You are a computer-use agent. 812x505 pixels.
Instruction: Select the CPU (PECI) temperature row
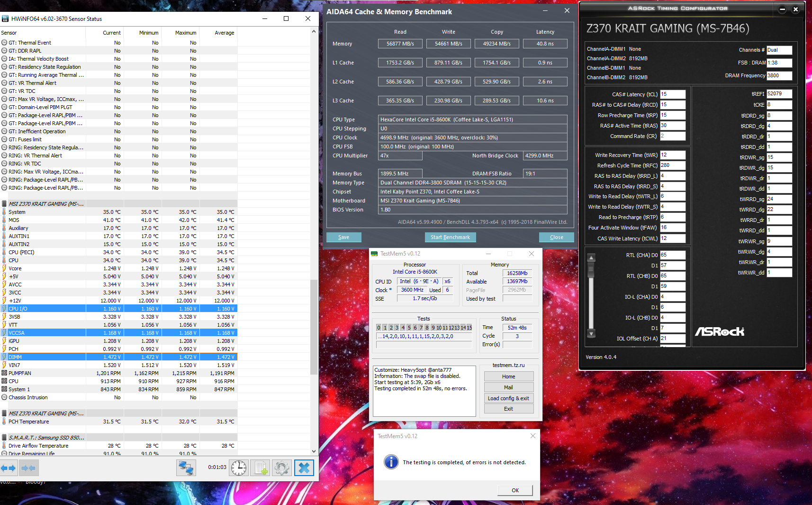tap(118, 252)
